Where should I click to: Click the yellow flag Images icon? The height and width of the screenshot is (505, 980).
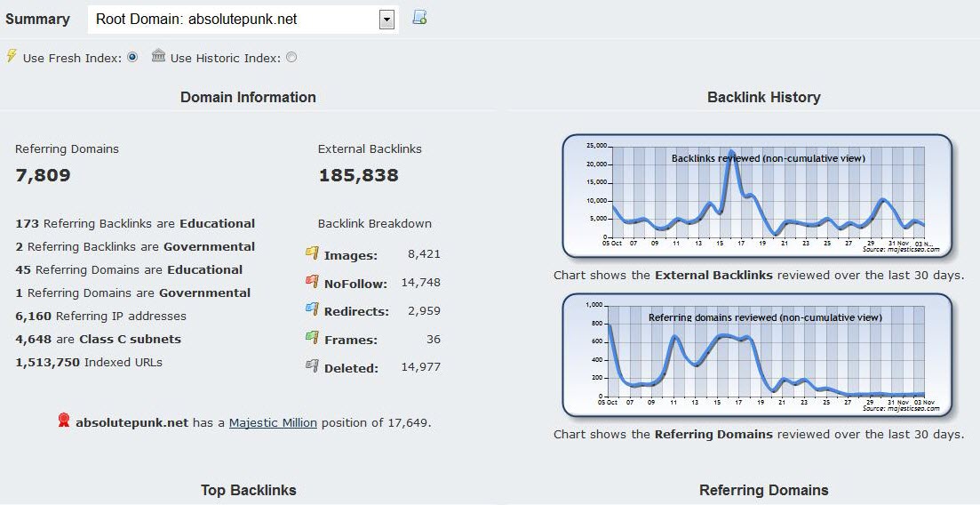point(312,254)
